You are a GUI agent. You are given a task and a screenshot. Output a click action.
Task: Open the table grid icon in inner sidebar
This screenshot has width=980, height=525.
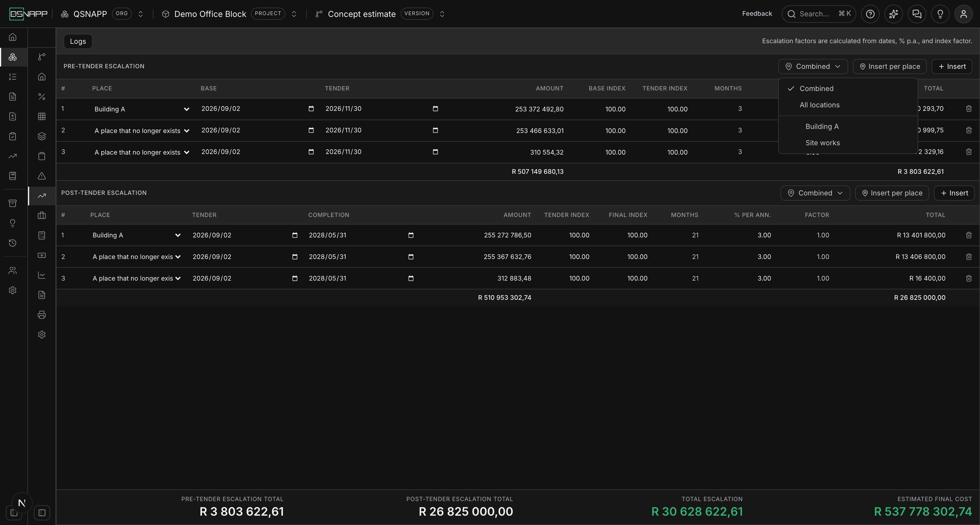coord(42,116)
